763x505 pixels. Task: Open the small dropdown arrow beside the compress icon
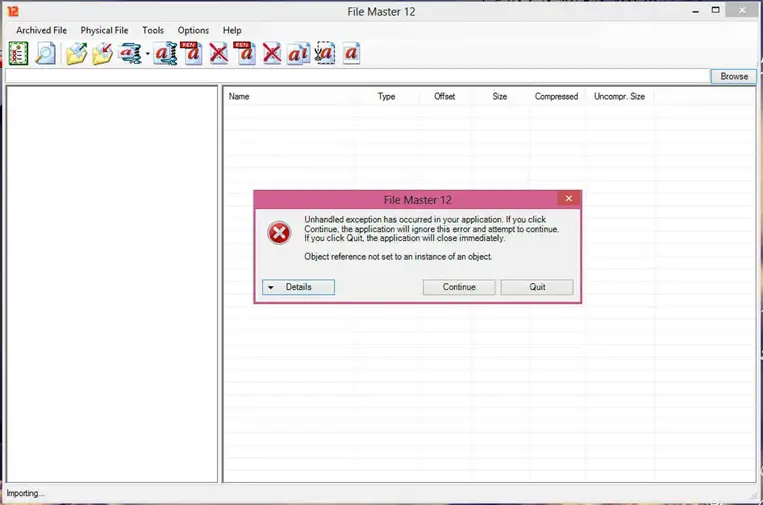click(147, 54)
